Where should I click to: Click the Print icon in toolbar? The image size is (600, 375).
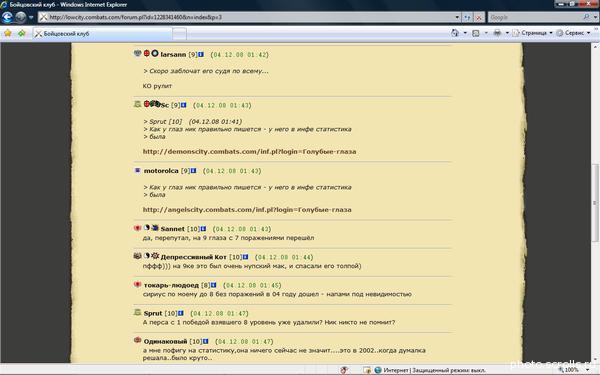click(497, 33)
